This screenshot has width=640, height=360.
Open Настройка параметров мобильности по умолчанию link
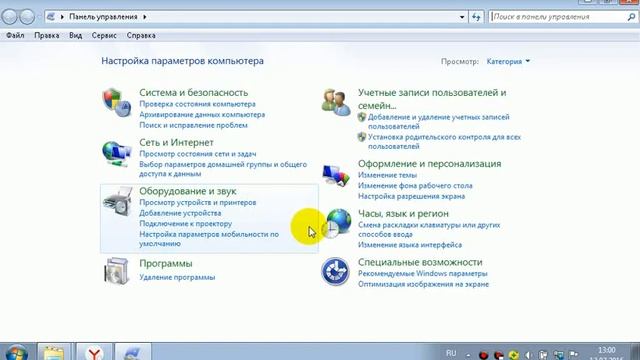[x=209, y=239]
